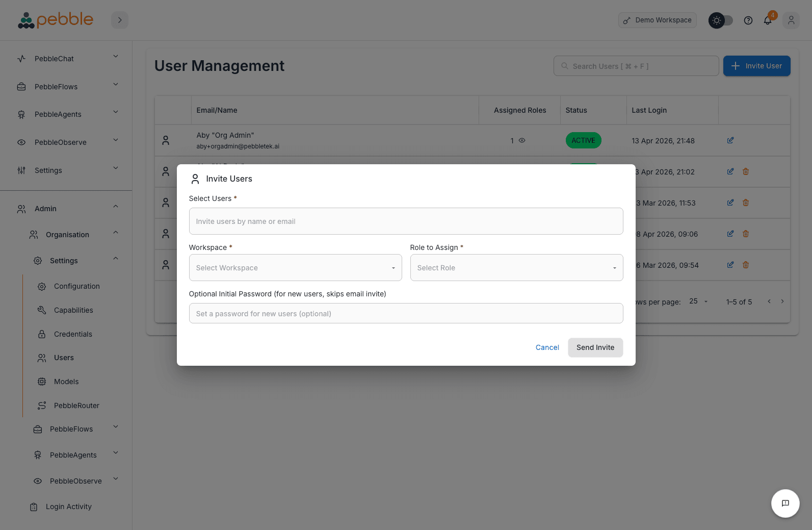812x530 pixels.
Task: Click the PebbleChat sidebar icon
Action: [21, 59]
